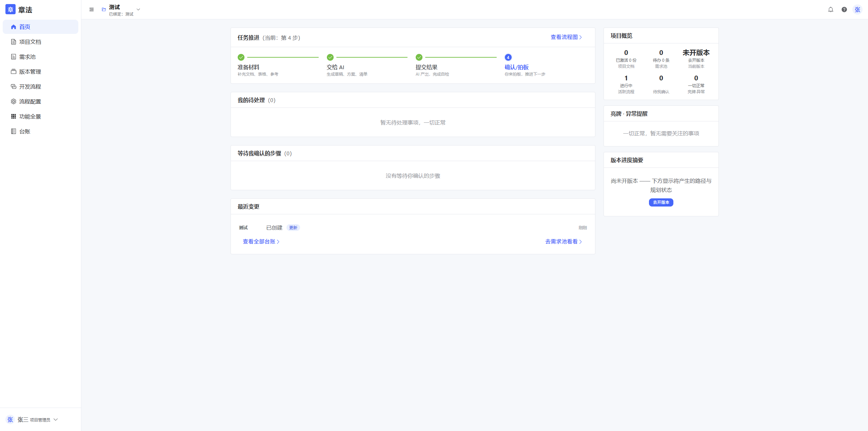Click the home icon beside 首页
Screen dimensions: 868x431
pyautogui.click(x=14, y=27)
